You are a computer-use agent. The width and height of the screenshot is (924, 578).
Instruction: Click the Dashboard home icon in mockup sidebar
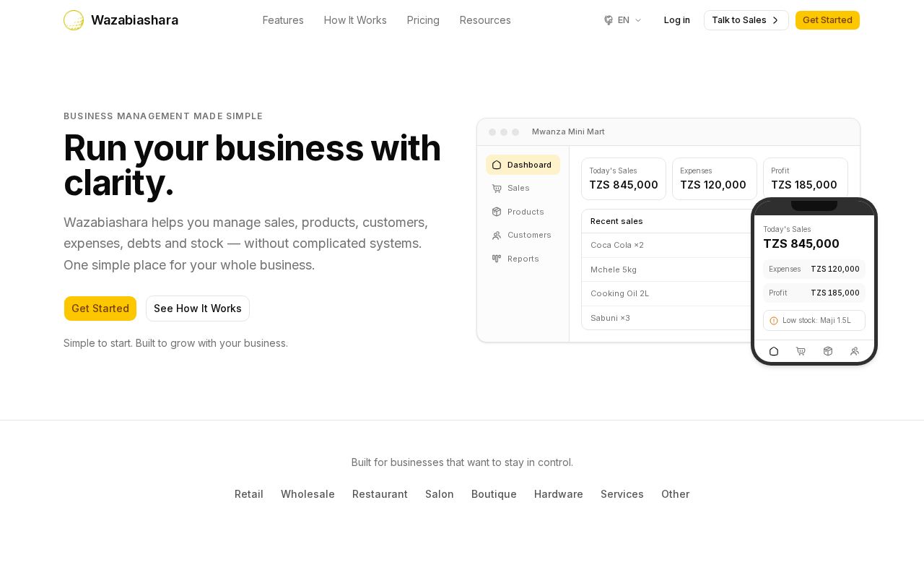[497, 165]
